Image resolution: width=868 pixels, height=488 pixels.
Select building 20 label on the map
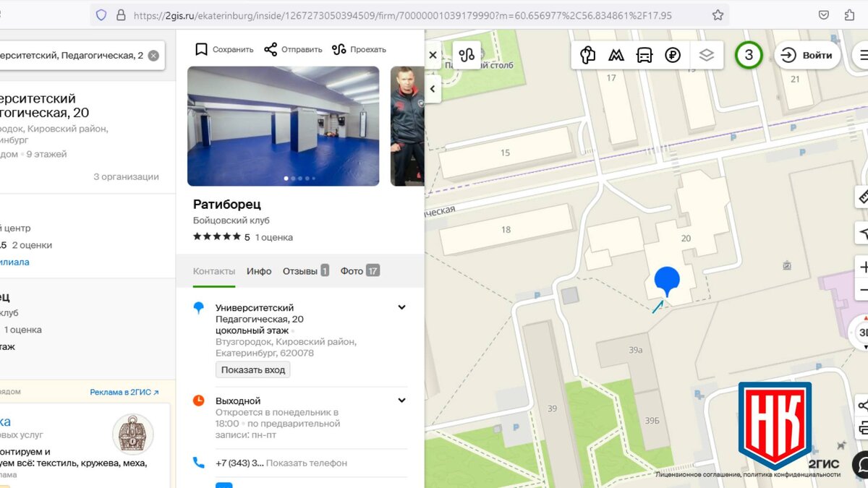pyautogui.click(x=686, y=239)
